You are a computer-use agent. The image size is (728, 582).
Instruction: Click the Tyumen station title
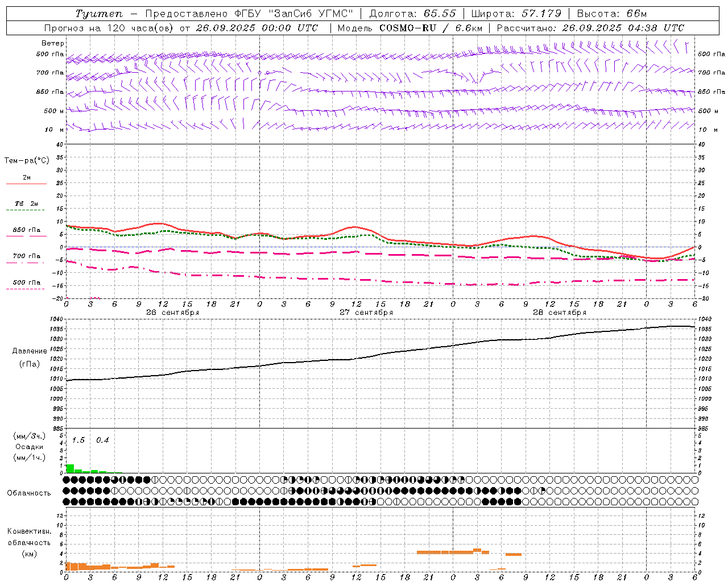click(x=99, y=14)
